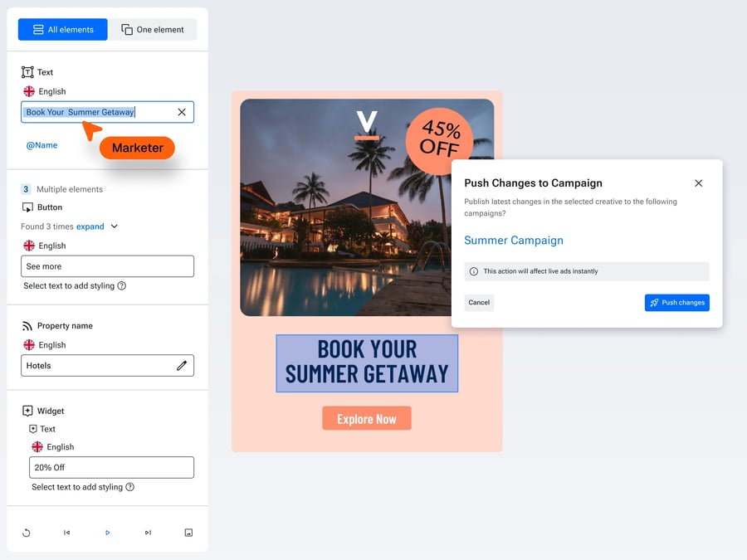
Task: Click the 20% Off widget text field
Action: pyautogui.click(x=111, y=468)
